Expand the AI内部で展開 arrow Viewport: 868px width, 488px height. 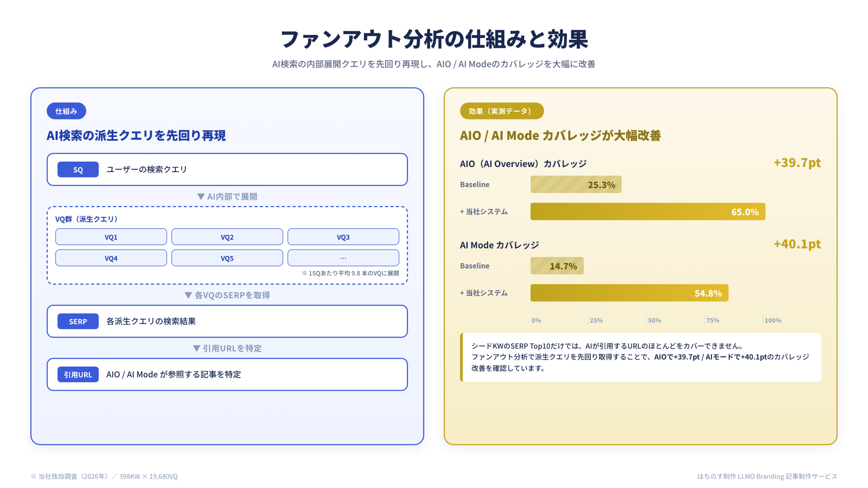tap(228, 196)
